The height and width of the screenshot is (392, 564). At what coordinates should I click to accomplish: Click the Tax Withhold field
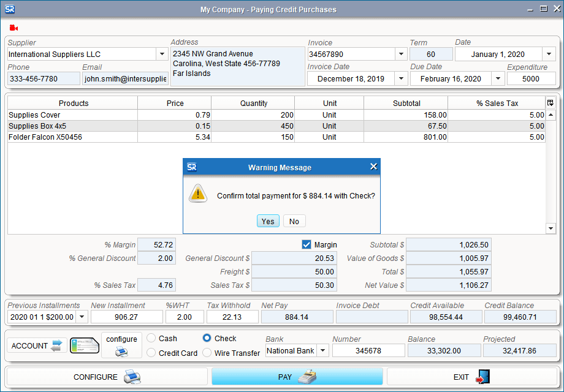point(232,317)
